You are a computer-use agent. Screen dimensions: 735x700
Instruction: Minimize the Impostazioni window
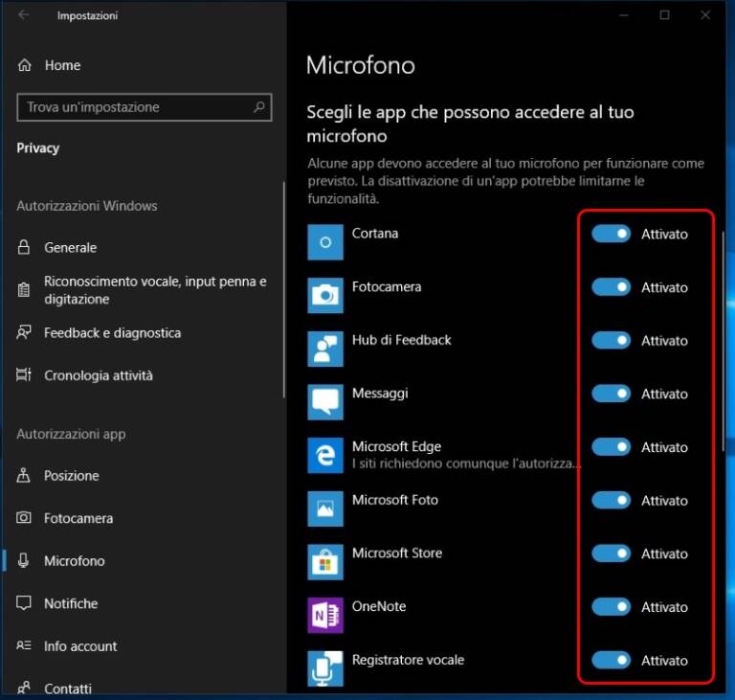[623, 15]
